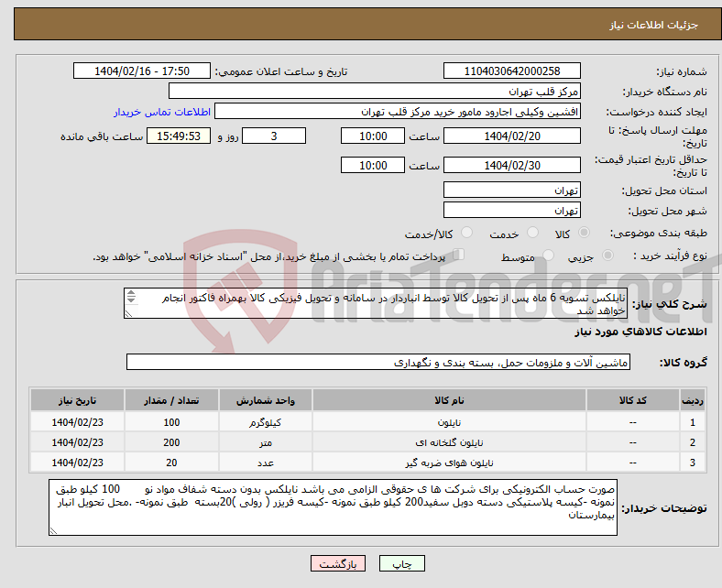Click the کد کالا column header
The height and width of the screenshot is (588, 722).
(633, 400)
